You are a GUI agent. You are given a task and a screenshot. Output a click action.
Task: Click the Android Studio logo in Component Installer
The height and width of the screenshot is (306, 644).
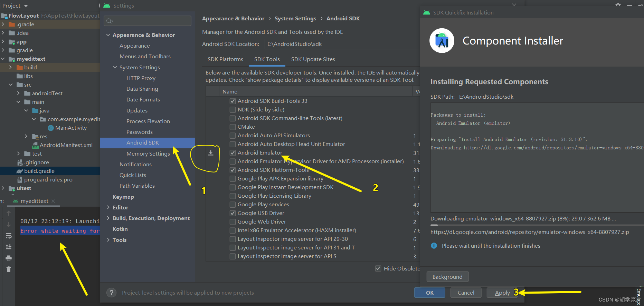click(442, 41)
